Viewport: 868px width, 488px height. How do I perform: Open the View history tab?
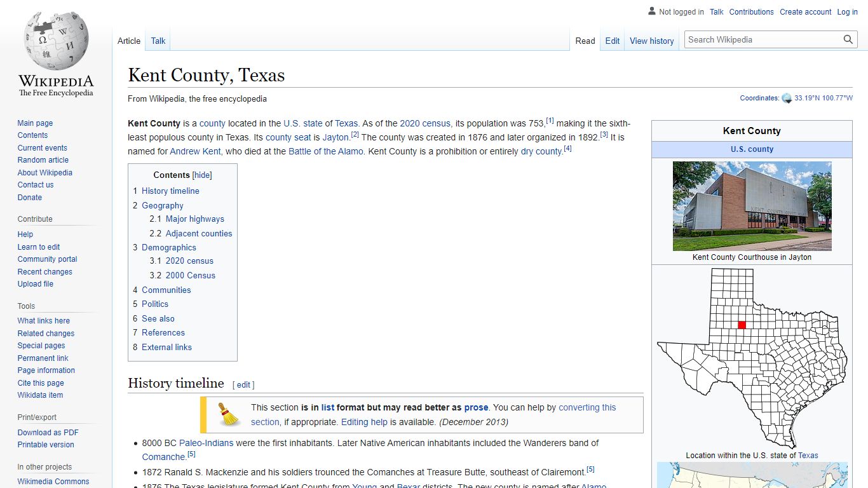pos(652,41)
